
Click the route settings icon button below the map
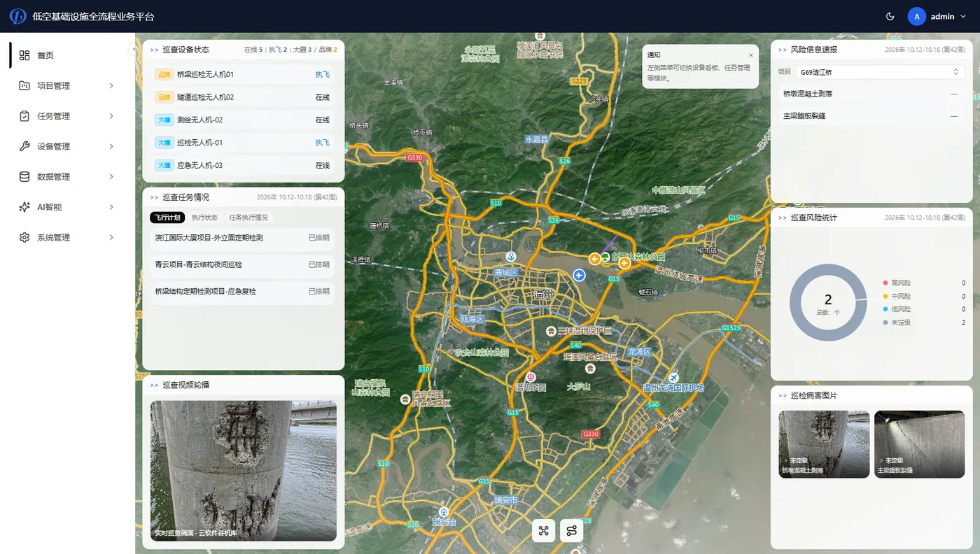pyautogui.click(x=572, y=531)
